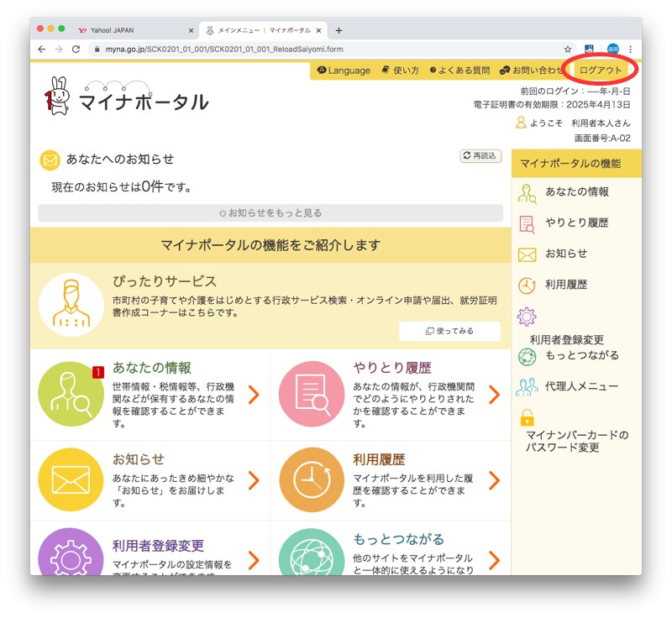Click the orange 利用履歴 clock icon

[x=312, y=480]
